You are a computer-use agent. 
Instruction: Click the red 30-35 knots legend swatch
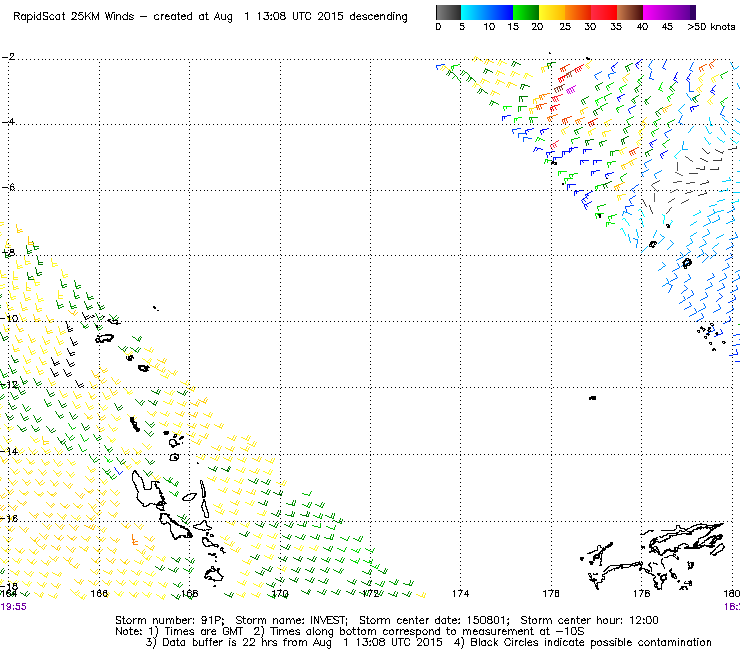[604, 12]
